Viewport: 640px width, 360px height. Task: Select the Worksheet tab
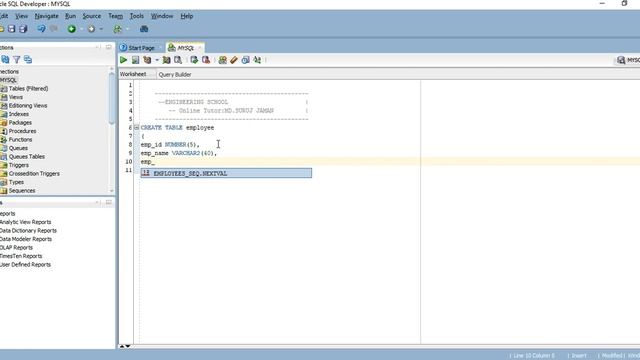(133, 74)
